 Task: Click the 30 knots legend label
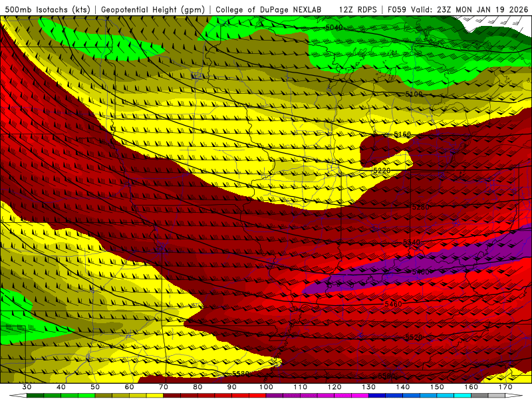[27, 387]
